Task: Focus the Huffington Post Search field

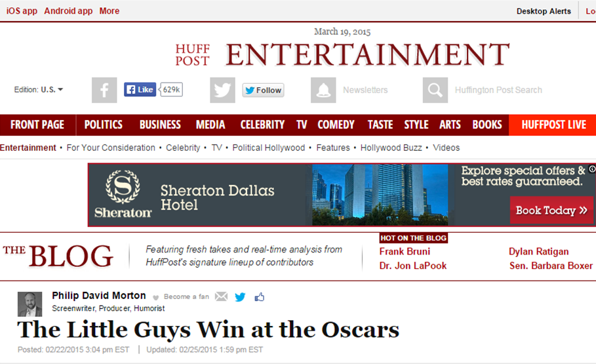Action: (x=498, y=90)
